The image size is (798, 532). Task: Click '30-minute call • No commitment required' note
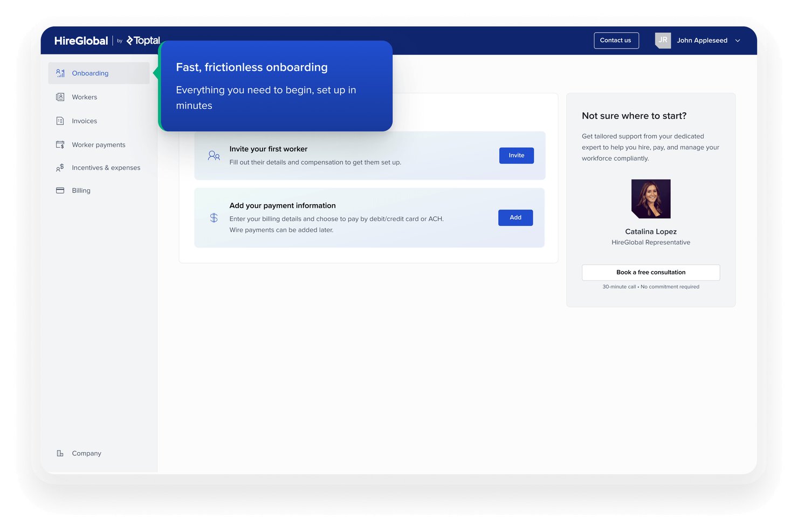(651, 287)
